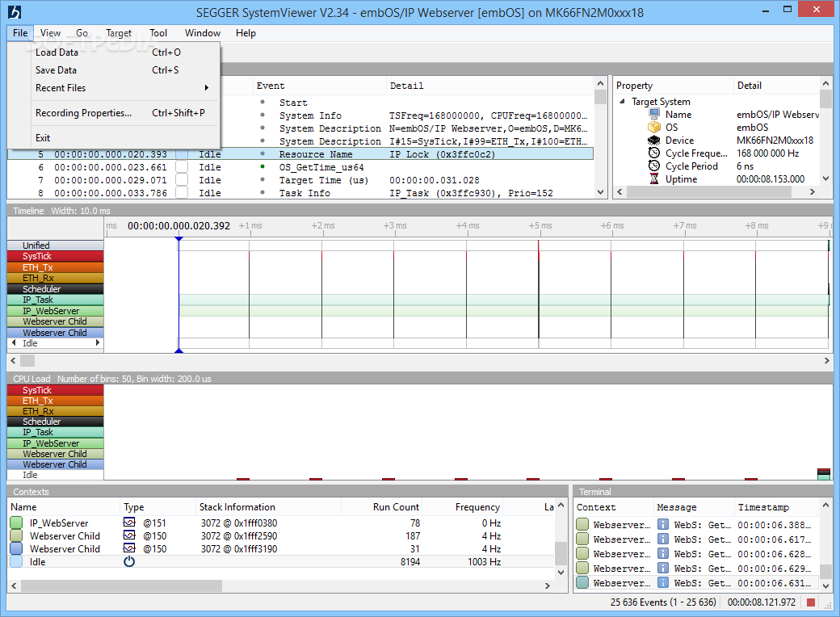
Task: Select the Unified timeline row
Action: 56,246
